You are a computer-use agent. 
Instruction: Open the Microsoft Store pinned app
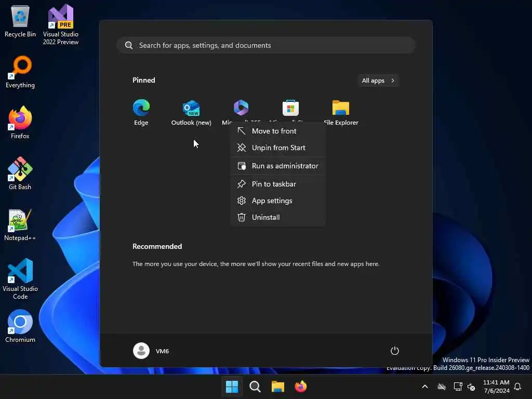click(x=290, y=109)
